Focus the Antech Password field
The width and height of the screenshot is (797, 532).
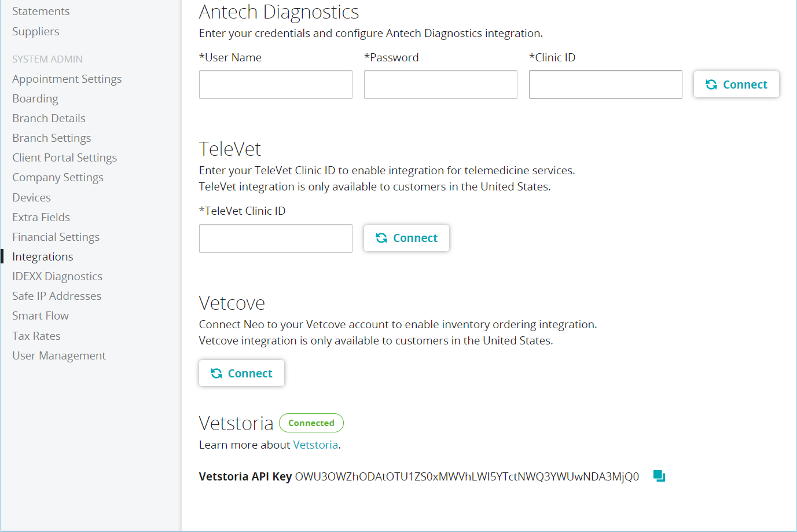(x=440, y=85)
